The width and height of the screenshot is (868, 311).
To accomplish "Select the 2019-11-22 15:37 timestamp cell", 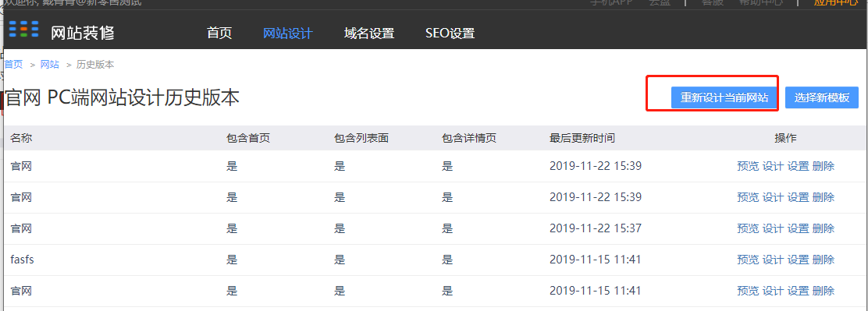I will [x=596, y=228].
